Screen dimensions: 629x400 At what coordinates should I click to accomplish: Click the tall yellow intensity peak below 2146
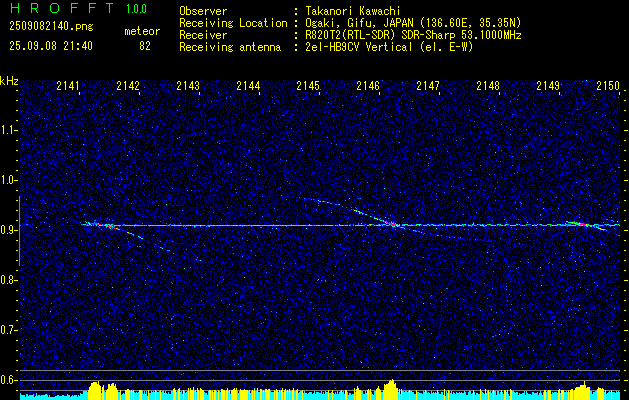392,389
